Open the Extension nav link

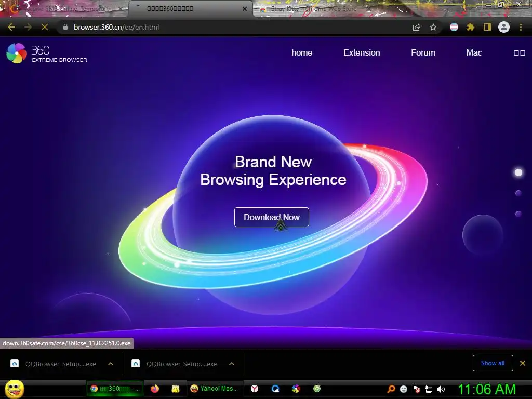(x=362, y=52)
